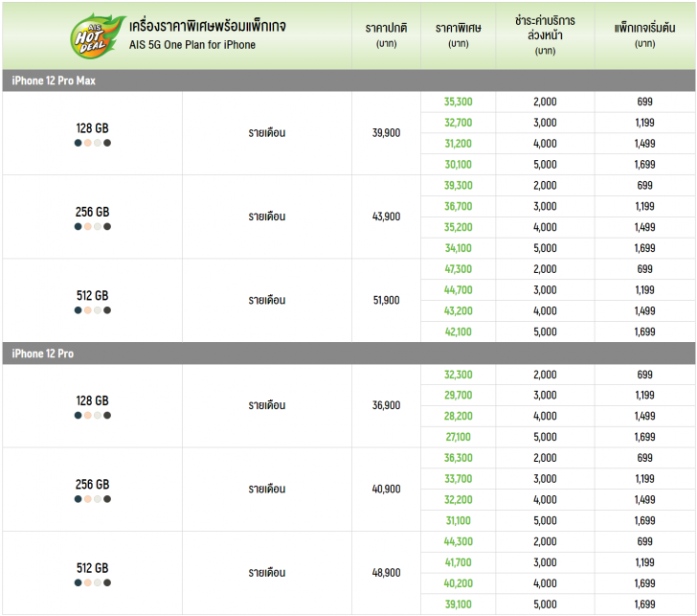Viewport: 697px width, 616px height.
Task: Click the special price 30,100
Action: pos(459,165)
